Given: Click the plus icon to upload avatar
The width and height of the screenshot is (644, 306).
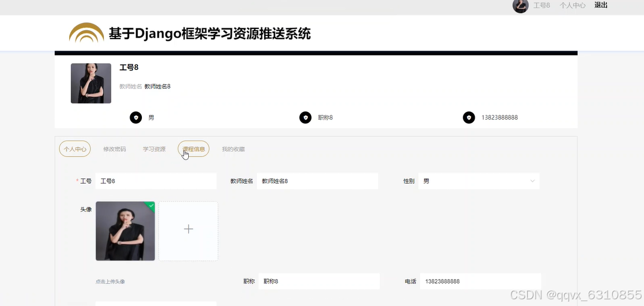Looking at the screenshot, I should point(188,229).
